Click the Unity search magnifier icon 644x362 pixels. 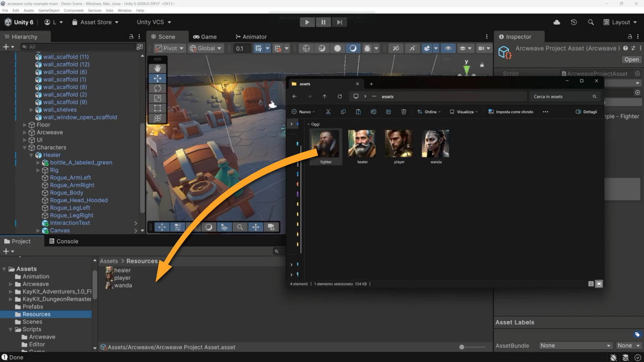click(591, 22)
